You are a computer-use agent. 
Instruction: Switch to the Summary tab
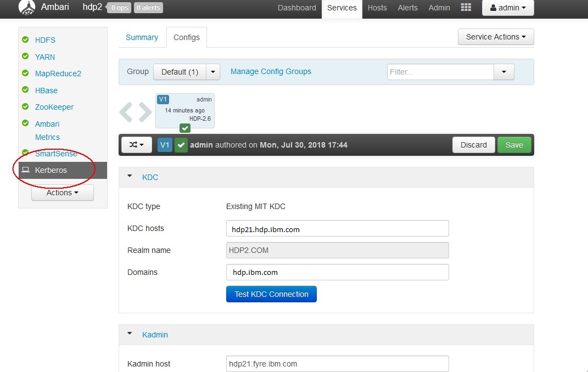click(142, 37)
